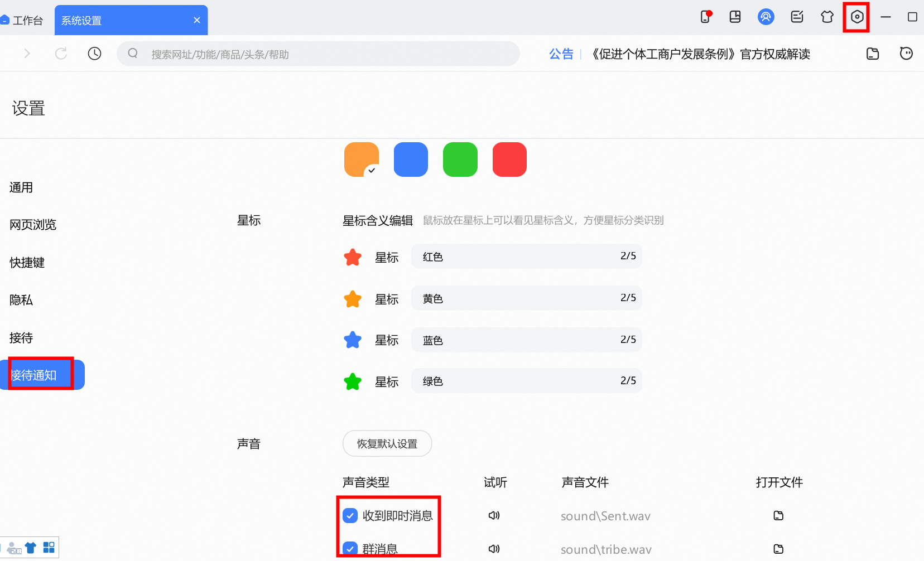Click the forward navigation arrow
924x561 pixels.
(x=27, y=54)
